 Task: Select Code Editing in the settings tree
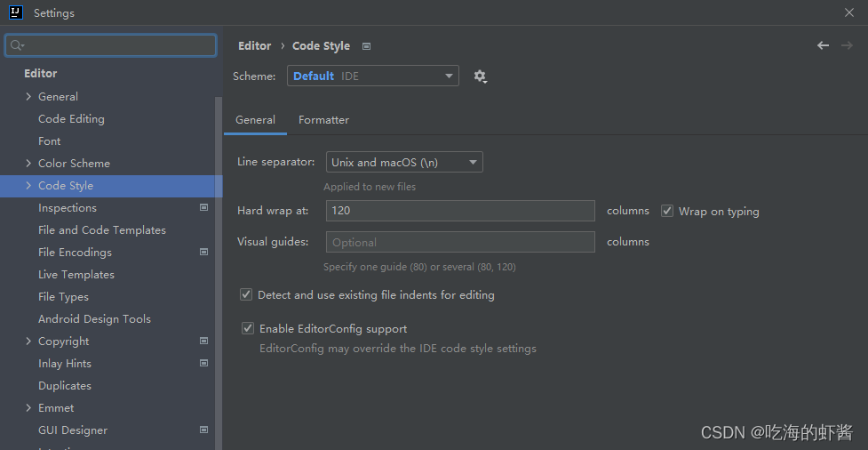pos(71,118)
